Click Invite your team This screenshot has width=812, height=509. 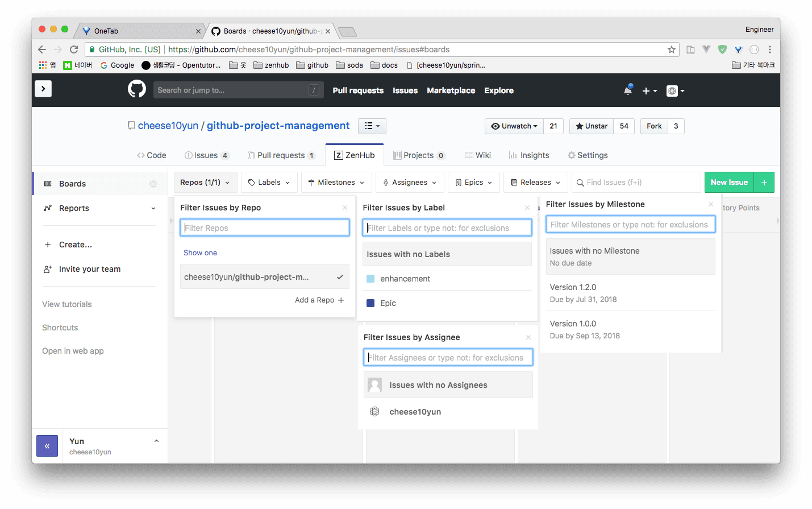pyautogui.click(x=89, y=269)
